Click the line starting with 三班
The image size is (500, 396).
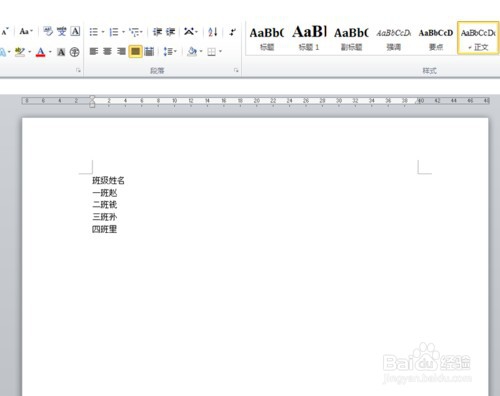(105, 217)
